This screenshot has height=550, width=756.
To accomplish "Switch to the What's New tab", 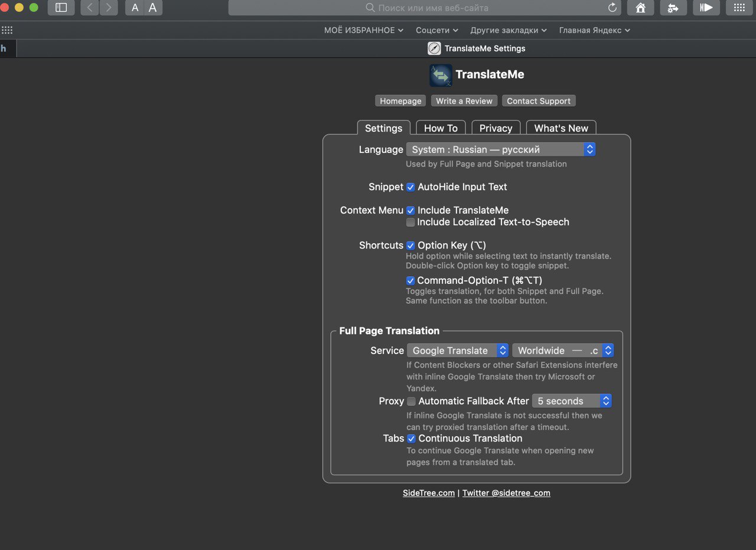I will coord(561,128).
